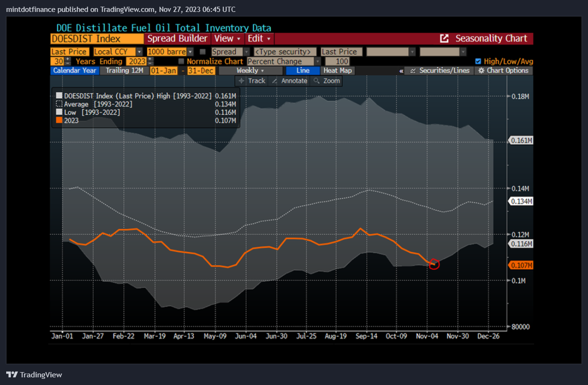Select Heat Map view
This screenshot has width=588, height=385.
click(x=337, y=70)
